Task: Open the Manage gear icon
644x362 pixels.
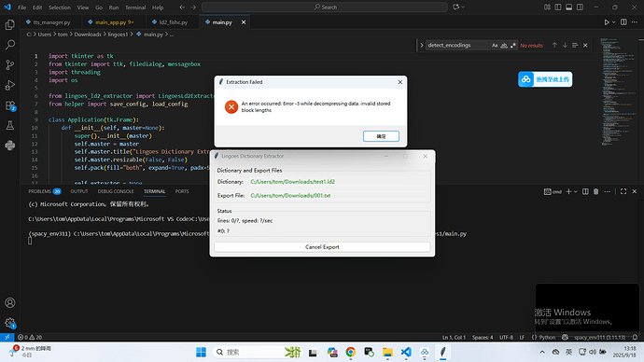Action: [x=10, y=323]
